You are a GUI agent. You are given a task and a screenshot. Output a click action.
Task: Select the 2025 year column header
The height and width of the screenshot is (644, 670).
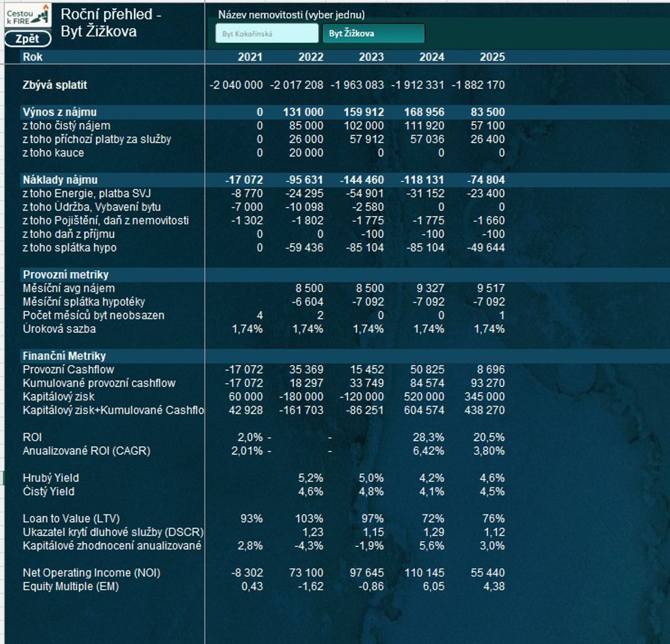point(491,57)
